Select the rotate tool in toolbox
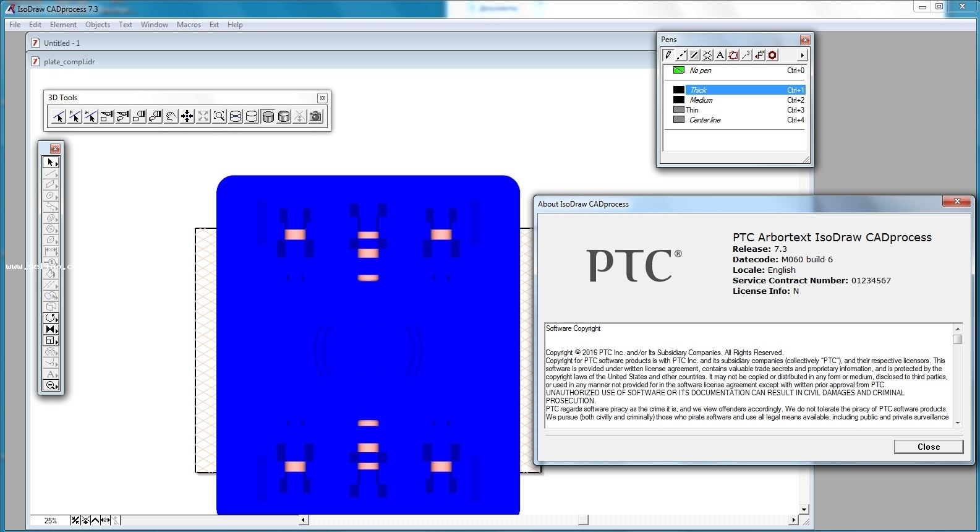980x532 pixels. (51, 319)
